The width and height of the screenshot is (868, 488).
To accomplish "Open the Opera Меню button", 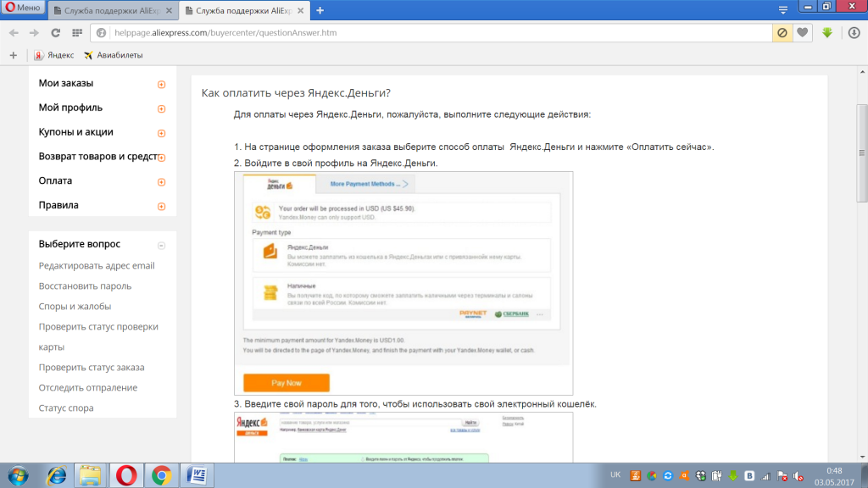I will (x=23, y=8).
